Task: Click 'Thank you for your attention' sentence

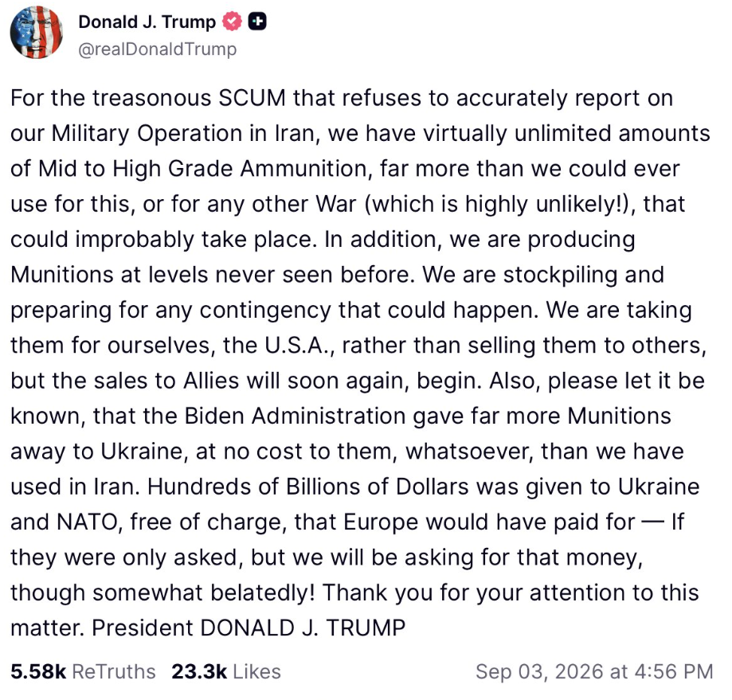Action: pyautogui.click(x=474, y=592)
